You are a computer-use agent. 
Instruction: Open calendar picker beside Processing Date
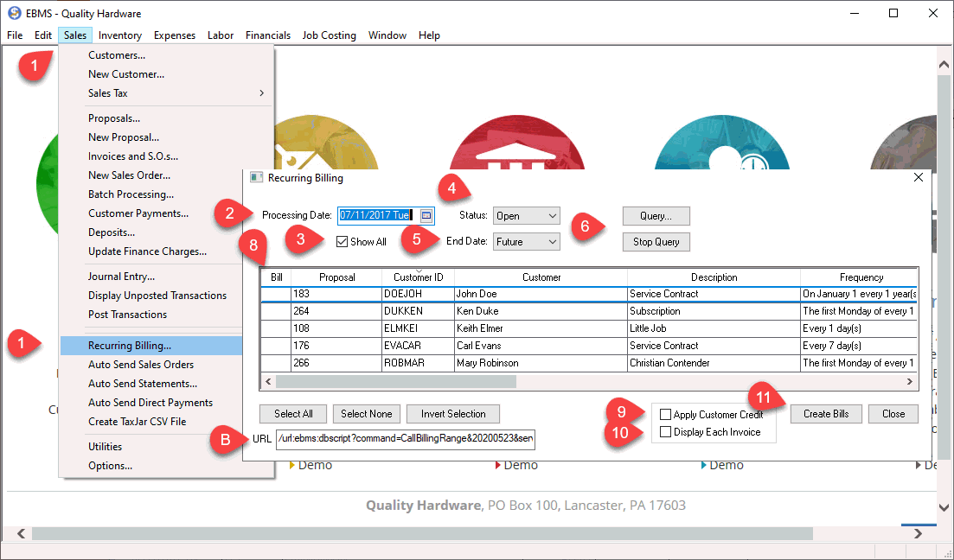click(x=426, y=215)
